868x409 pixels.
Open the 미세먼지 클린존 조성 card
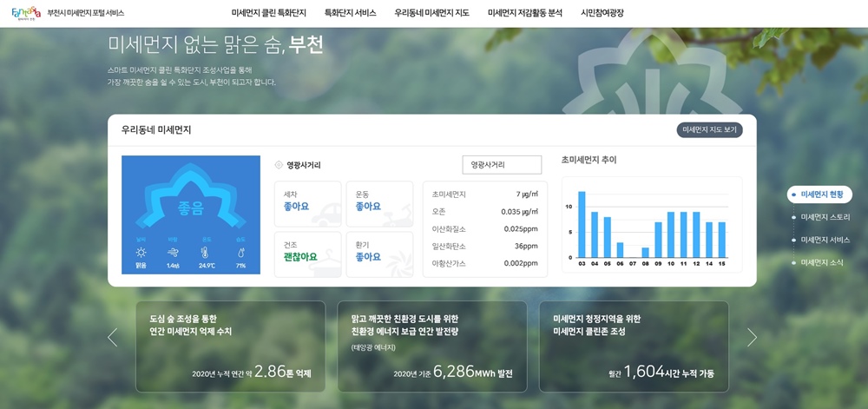point(634,346)
